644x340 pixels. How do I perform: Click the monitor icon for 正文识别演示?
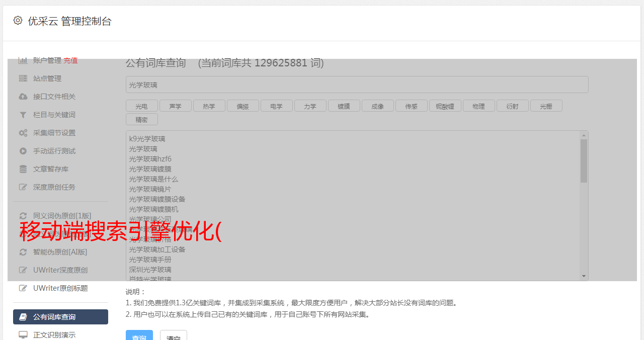[23, 335]
